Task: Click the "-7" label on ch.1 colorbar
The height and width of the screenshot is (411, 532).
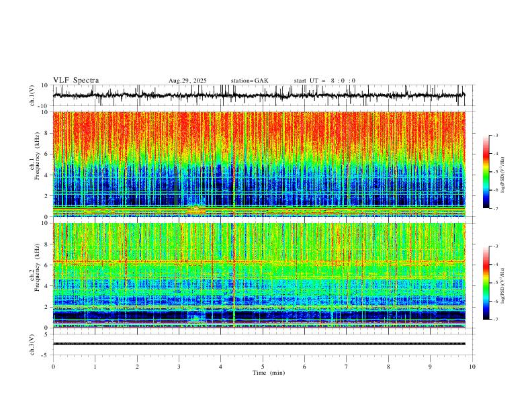Action: (x=495, y=208)
